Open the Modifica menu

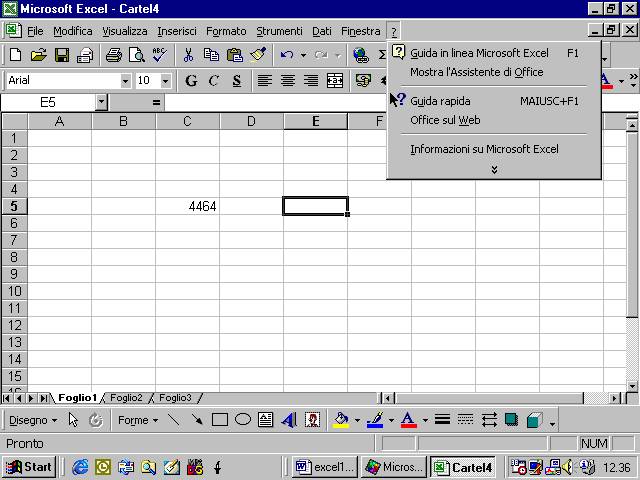coord(73,31)
